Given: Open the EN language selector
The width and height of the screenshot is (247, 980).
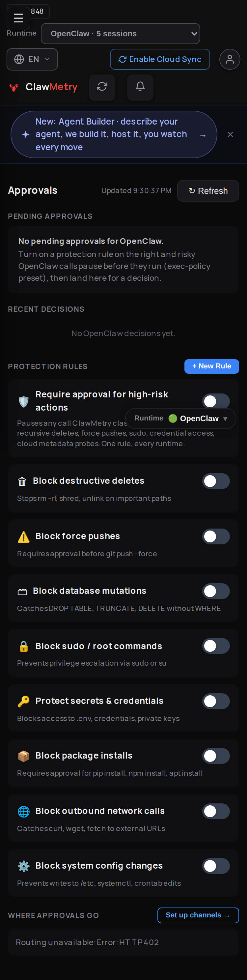Looking at the screenshot, I should 32,59.
